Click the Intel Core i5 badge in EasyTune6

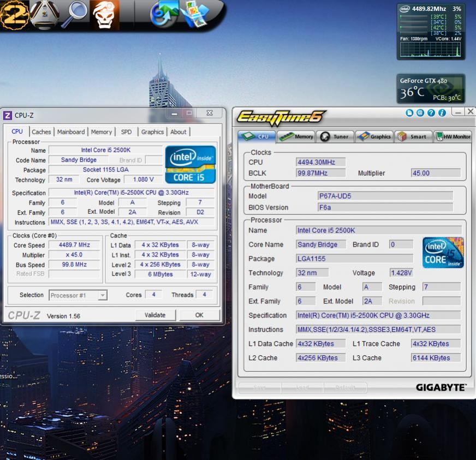coord(443,253)
